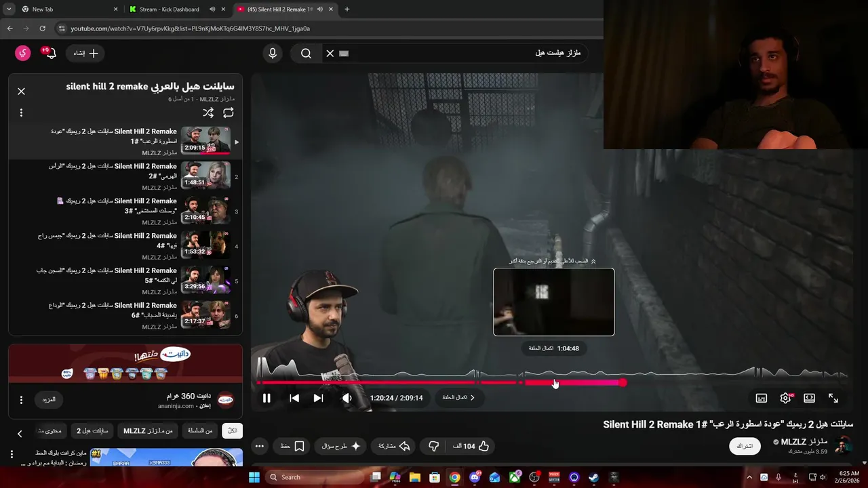Open the recommended video options menu
Viewport: 868px width, 488px height.
click(12, 454)
